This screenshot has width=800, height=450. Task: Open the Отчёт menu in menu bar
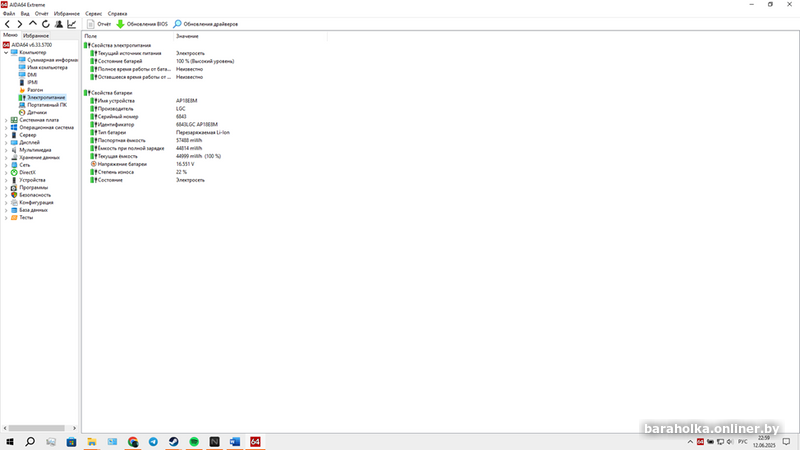[x=42, y=14]
